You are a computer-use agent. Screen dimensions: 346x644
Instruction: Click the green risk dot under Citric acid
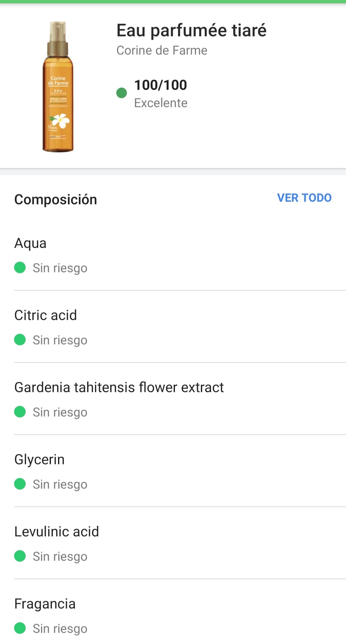tap(20, 339)
